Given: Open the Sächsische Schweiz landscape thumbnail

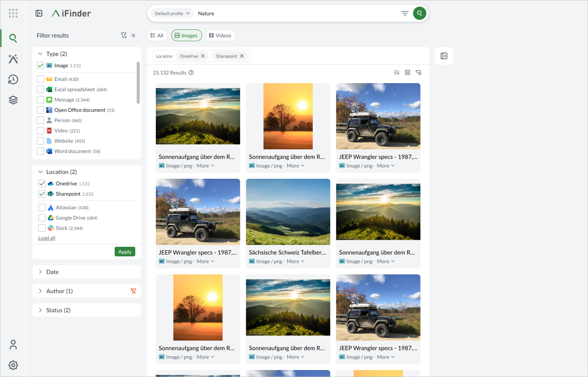Looking at the screenshot, I should tap(288, 212).
